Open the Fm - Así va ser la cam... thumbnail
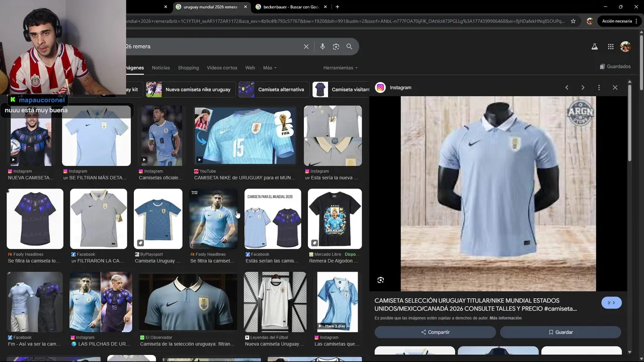The width and height of the screenshot is (644, 362). click(x=35, y=302)
